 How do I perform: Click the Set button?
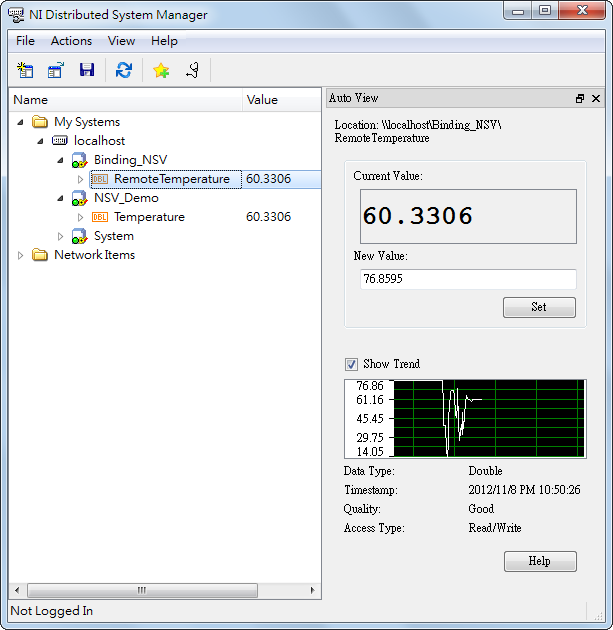point(539,307)
